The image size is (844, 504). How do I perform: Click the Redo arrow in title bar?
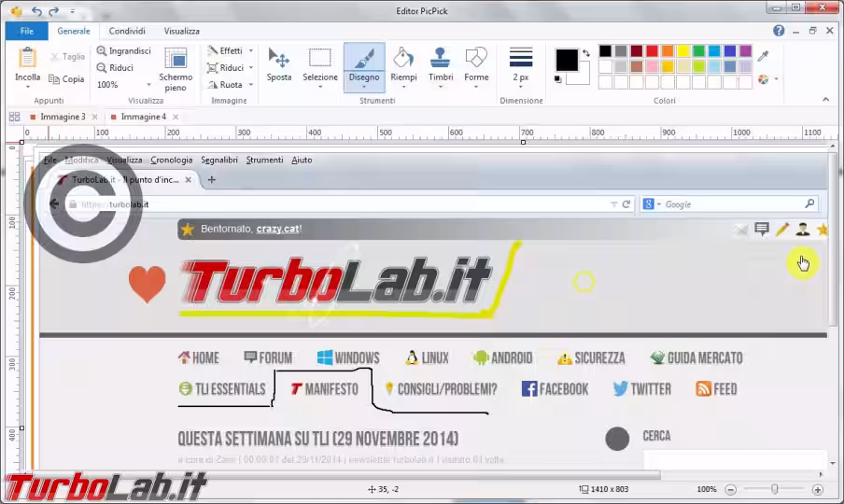pos(53,11)
